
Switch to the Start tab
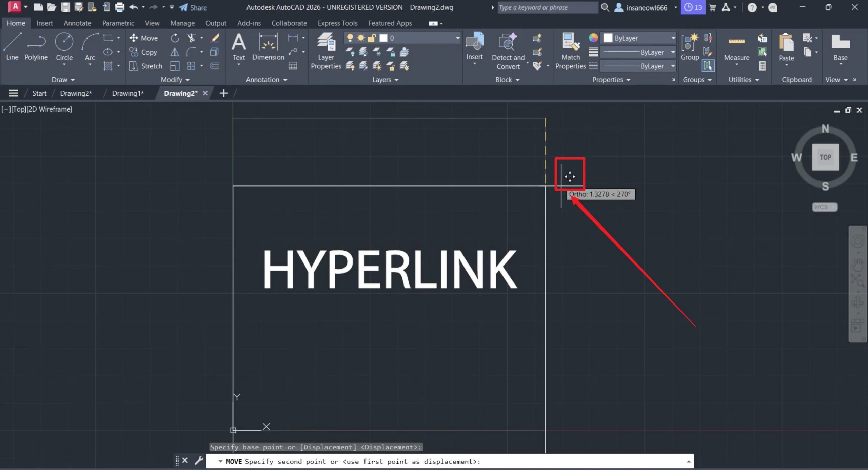point(39,93)
